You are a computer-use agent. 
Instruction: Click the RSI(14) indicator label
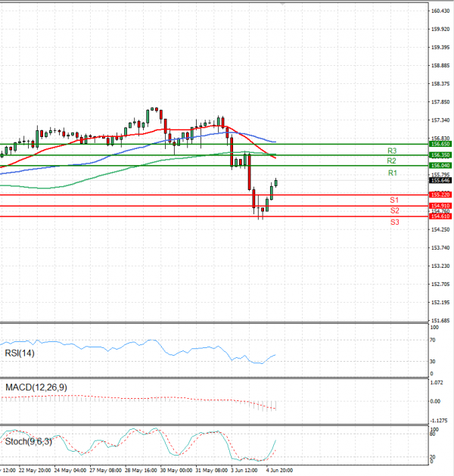pos(20,353)
